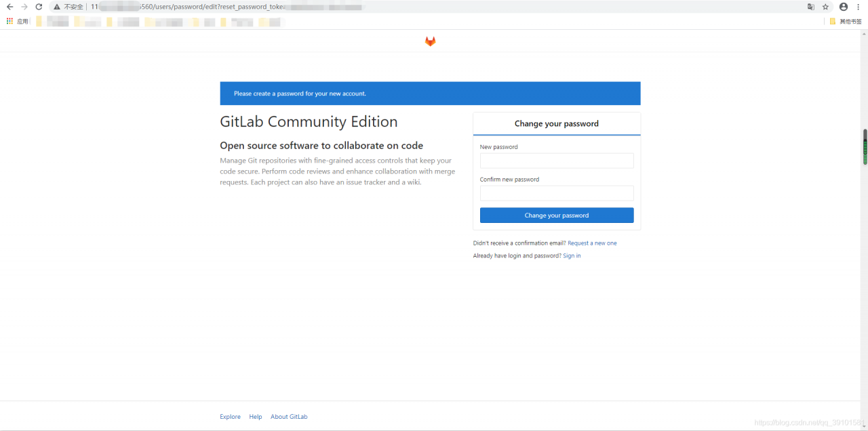The height and width of the screenshot is (431, 868).
Task: Open the translate page icon
Action: pyautogui.click(x=810, y=7)
